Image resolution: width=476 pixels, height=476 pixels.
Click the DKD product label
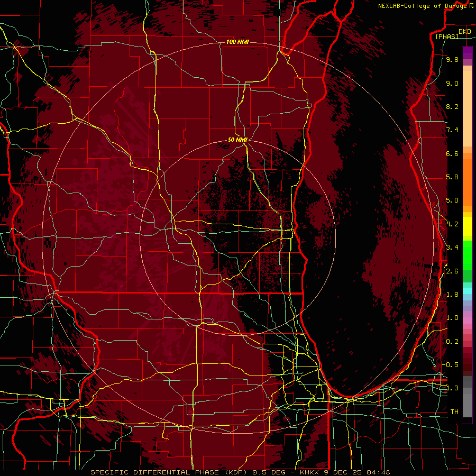(x=465, y=32)
